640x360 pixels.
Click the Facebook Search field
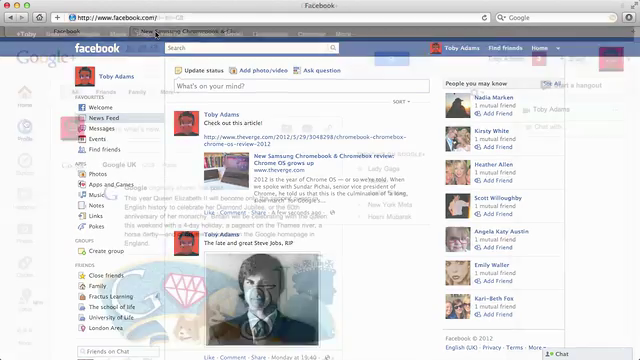(247, 48)
